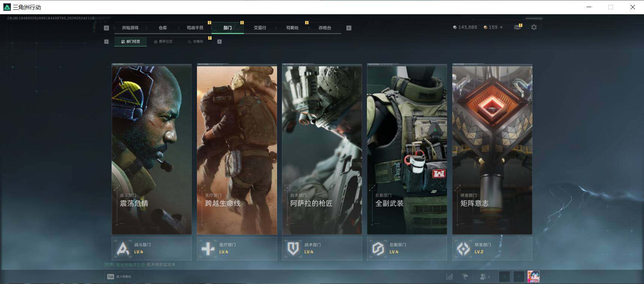
Task: Open the settings gear
Action: click(534, 27)
